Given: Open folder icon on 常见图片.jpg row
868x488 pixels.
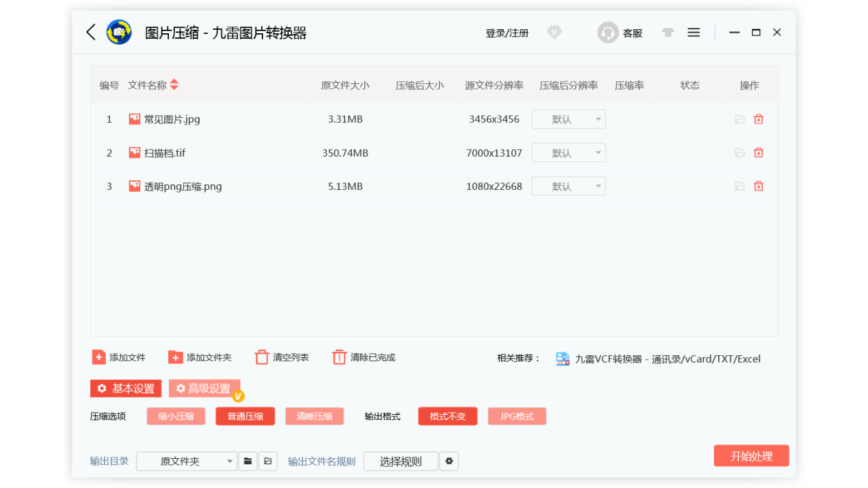Looking at the screenshot, I should tap(740, 119).
